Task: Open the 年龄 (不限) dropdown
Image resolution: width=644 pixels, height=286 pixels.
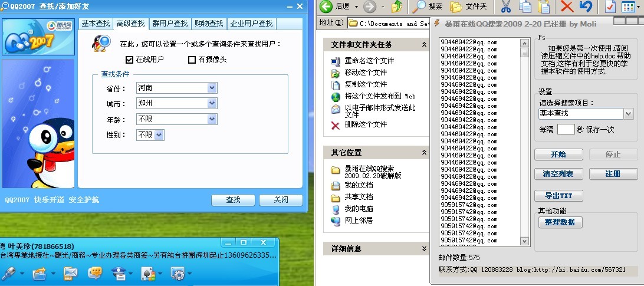Action: 212,119
